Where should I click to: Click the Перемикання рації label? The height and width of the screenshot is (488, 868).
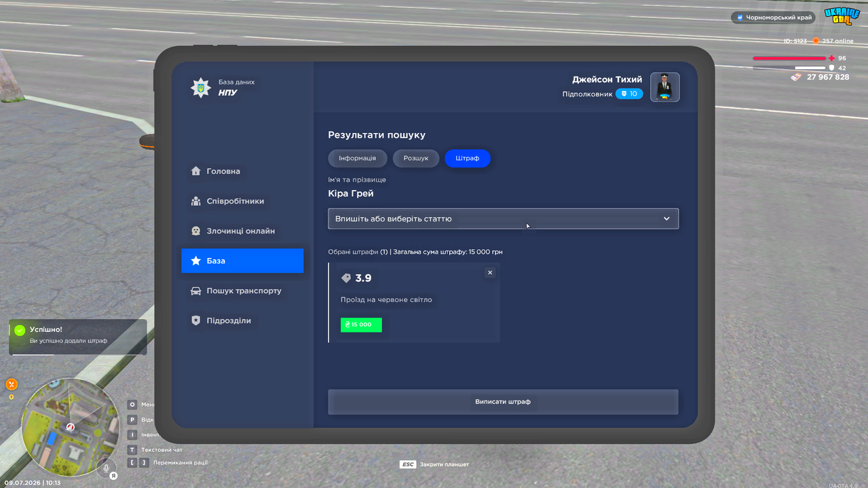[x=181, y=463]
